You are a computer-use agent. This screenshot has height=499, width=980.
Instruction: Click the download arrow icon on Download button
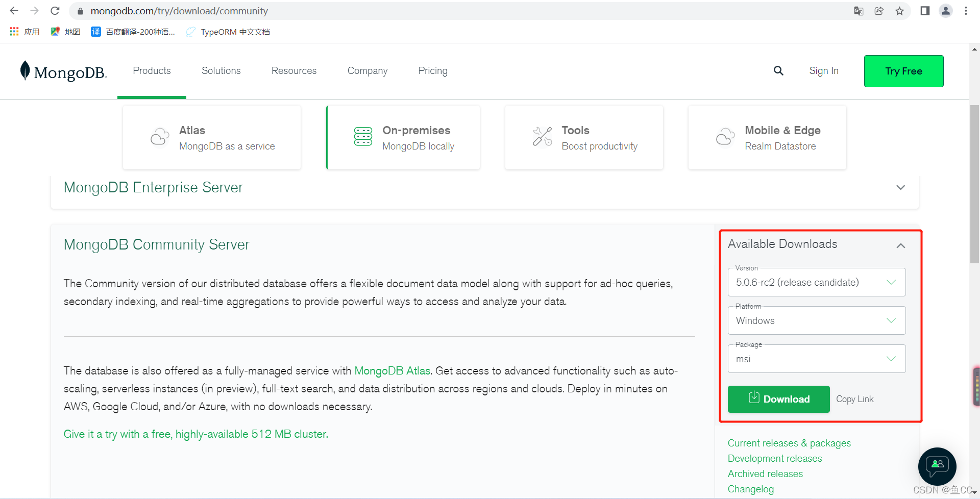click(754, 397)
